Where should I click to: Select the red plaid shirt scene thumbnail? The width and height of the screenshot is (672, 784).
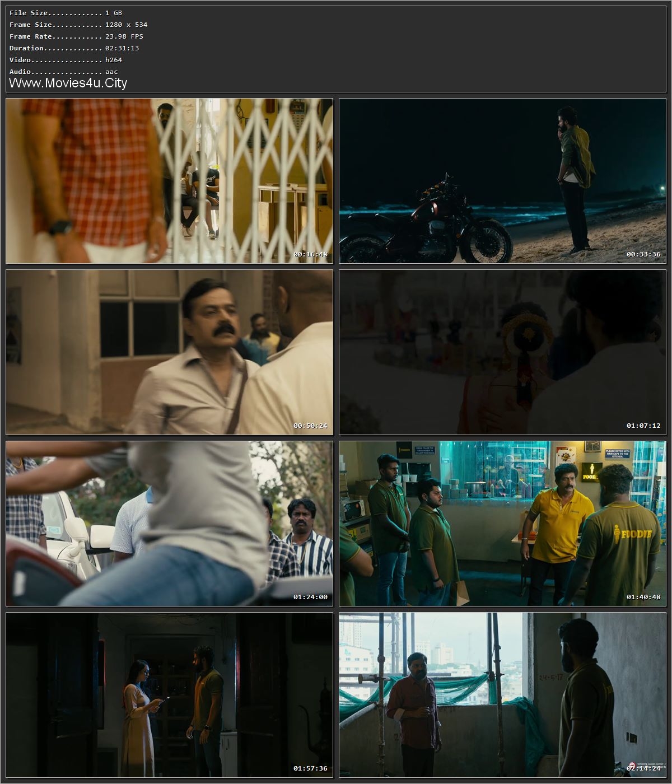(168, 179)
